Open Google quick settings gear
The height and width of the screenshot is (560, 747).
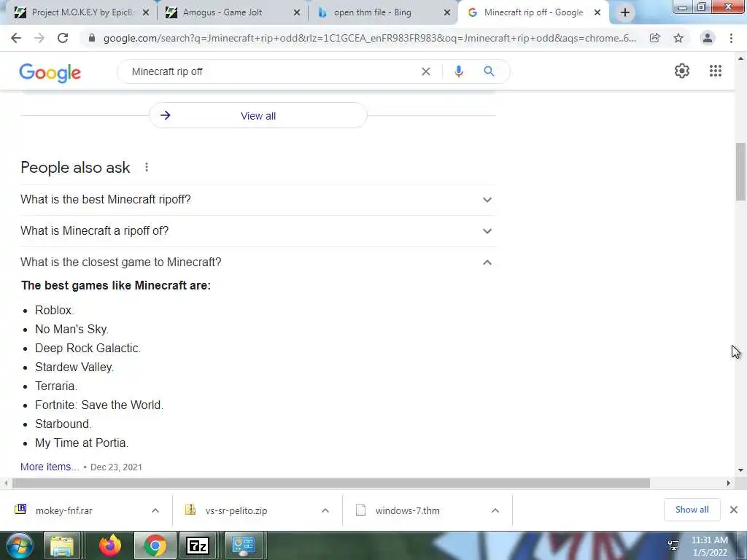(682, 71)
